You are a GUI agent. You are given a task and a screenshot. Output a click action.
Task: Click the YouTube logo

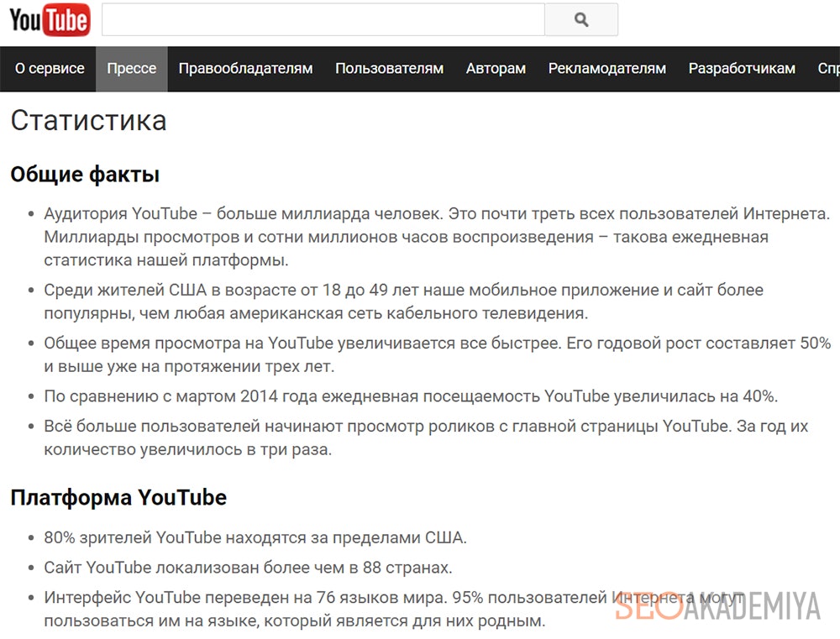[x=50, y=20]
